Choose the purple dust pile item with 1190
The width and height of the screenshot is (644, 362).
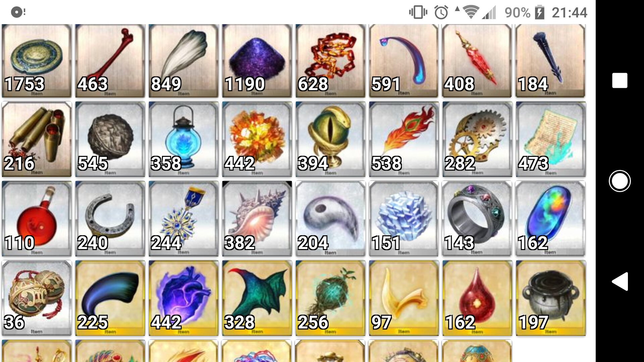pos(257,61)
